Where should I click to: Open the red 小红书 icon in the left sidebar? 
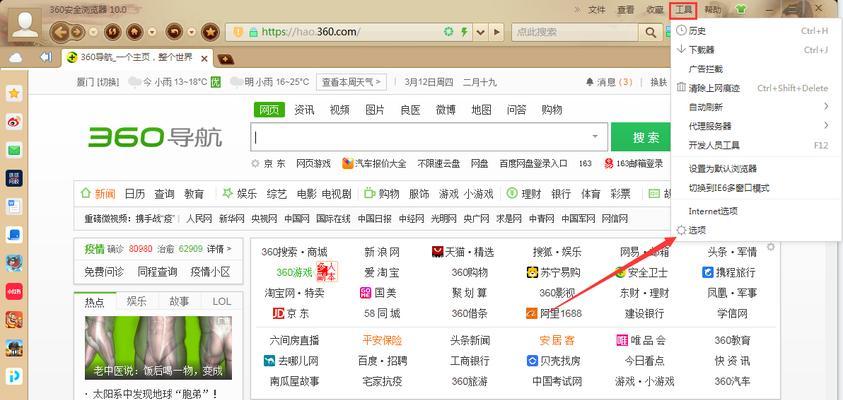point(14,291)
